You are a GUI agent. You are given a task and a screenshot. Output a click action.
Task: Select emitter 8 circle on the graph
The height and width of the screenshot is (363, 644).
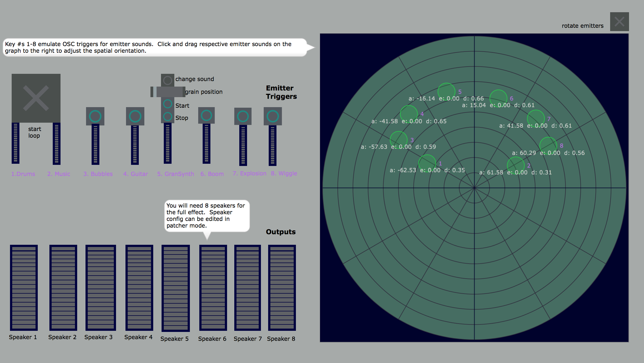[548, 146]
